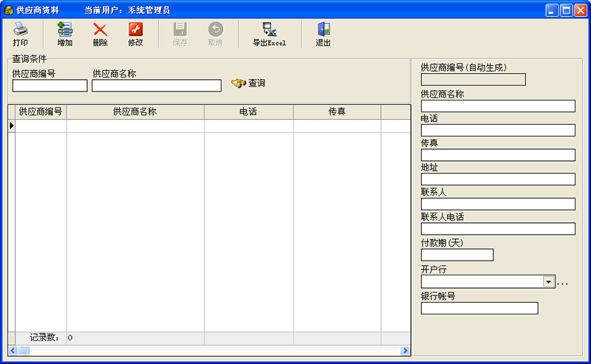591x364 pixels.
Task: Sort by 供应商编号 column header
Action: pos(41,112)
